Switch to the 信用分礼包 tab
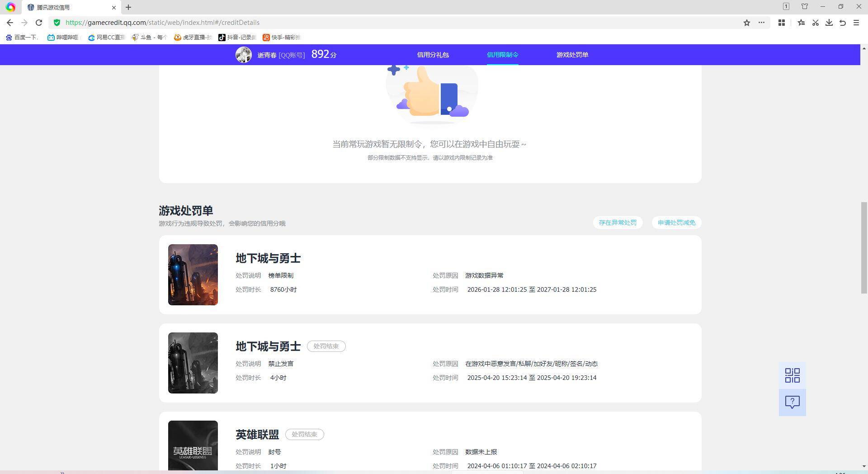The height and width of the screenshot is (474, 868). click(432, 54)
